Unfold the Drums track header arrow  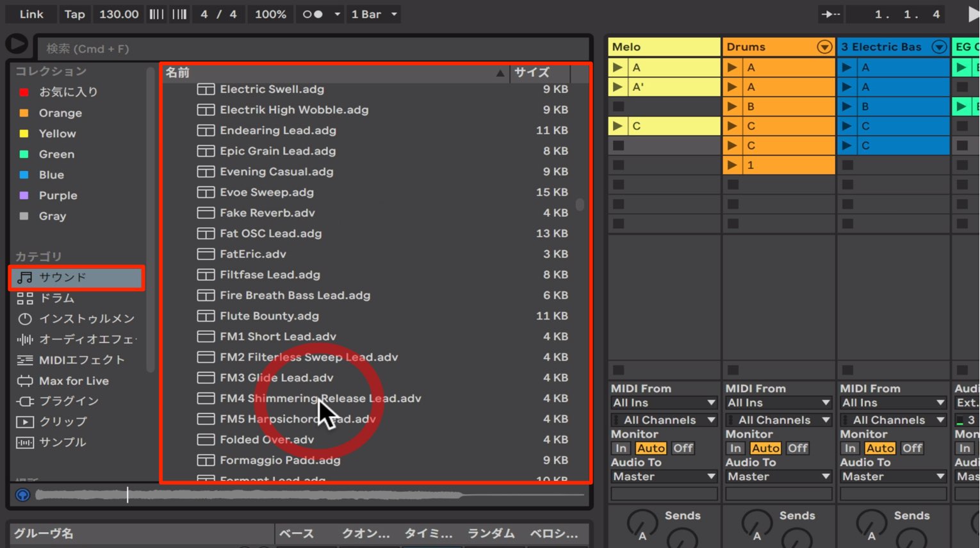[x=824, y=47]
